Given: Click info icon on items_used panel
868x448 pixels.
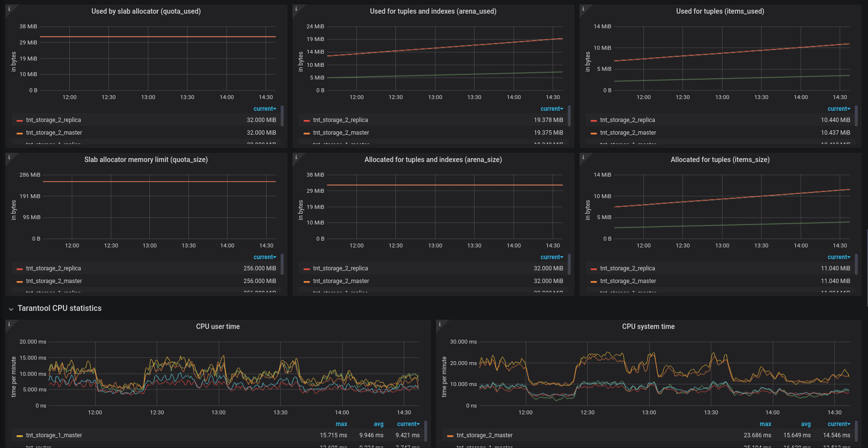Looking at the screenshot, I should coord(583,8).
